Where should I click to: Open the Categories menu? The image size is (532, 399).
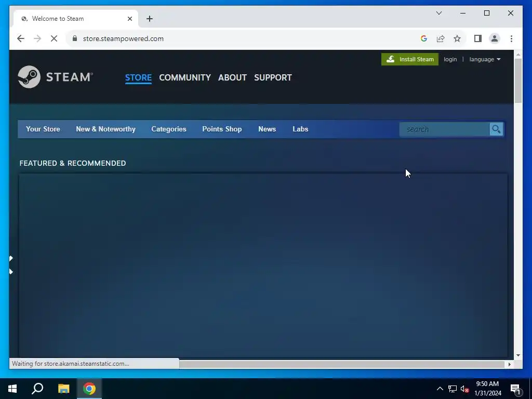[x=169, y=129]
